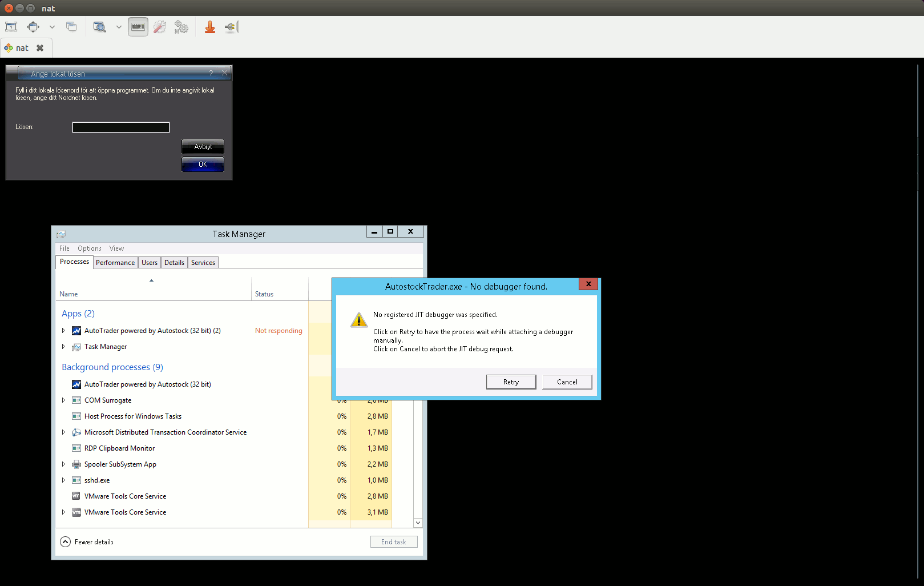Viewport: 924px width, 586px height.
Task: Open the fullscreen options dropdown arrow
Action: [52, 27]
